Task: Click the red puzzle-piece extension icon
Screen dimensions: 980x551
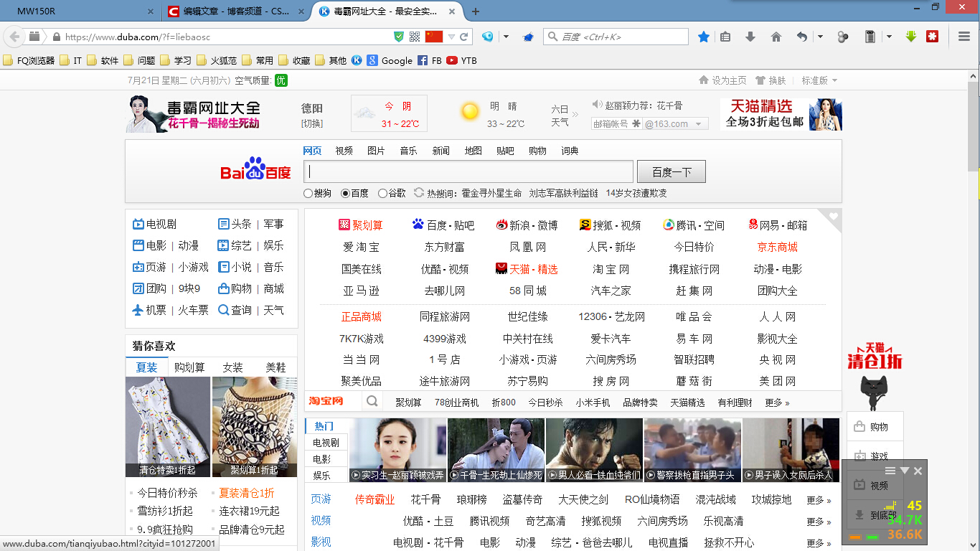Action: coord(933,37)
